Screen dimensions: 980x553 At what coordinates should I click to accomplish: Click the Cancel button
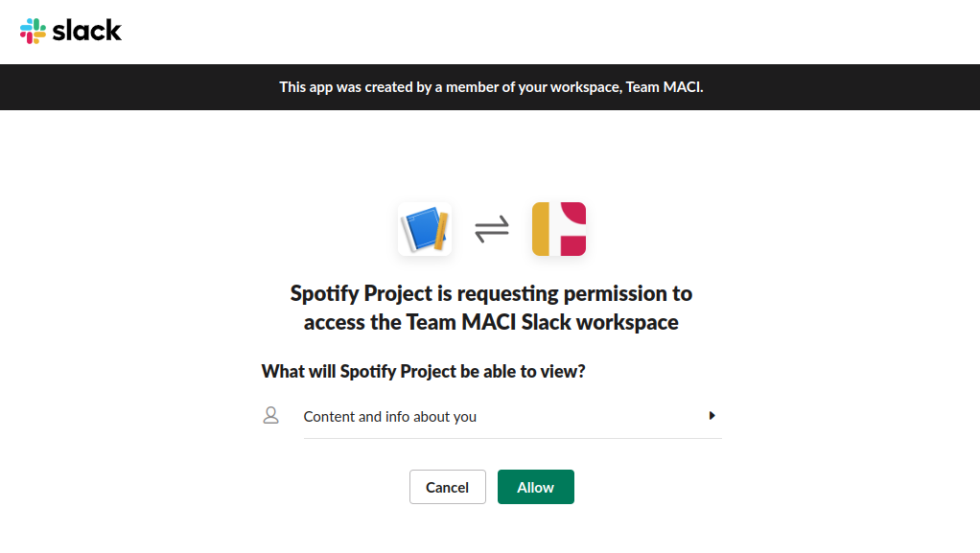[447, 486]
